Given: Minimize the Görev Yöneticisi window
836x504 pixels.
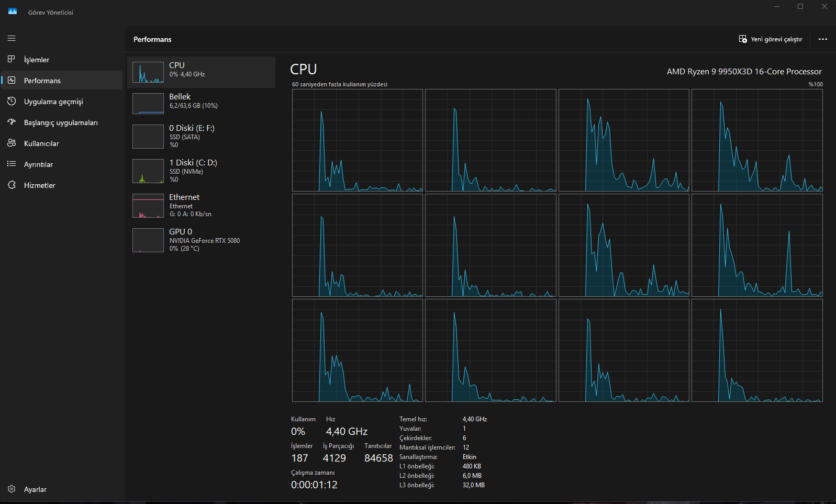Looking at the screenshot, I should click(x=777, y=7).
